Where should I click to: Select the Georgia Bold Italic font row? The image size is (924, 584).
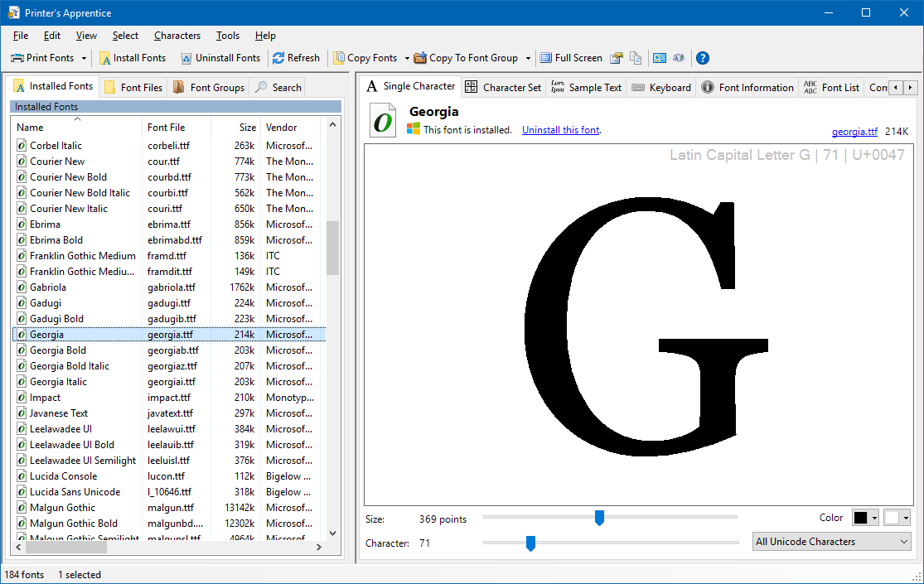tap(168, 366)
